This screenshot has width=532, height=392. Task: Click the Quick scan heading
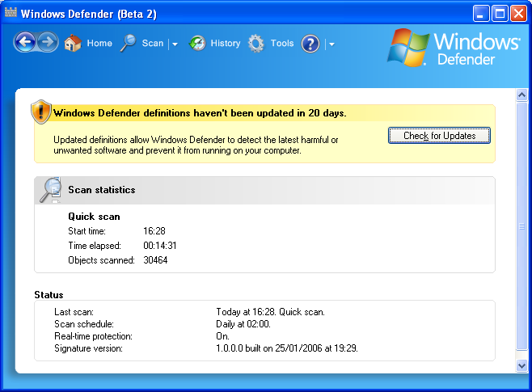coord(94,217)
